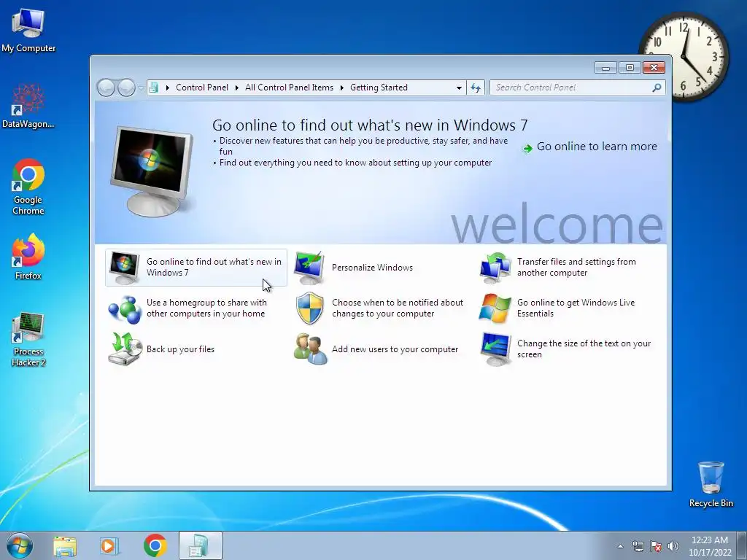Select Go online to get Windows Live Essentials
This screenshot has width=747, height=560.
[576, 308]
